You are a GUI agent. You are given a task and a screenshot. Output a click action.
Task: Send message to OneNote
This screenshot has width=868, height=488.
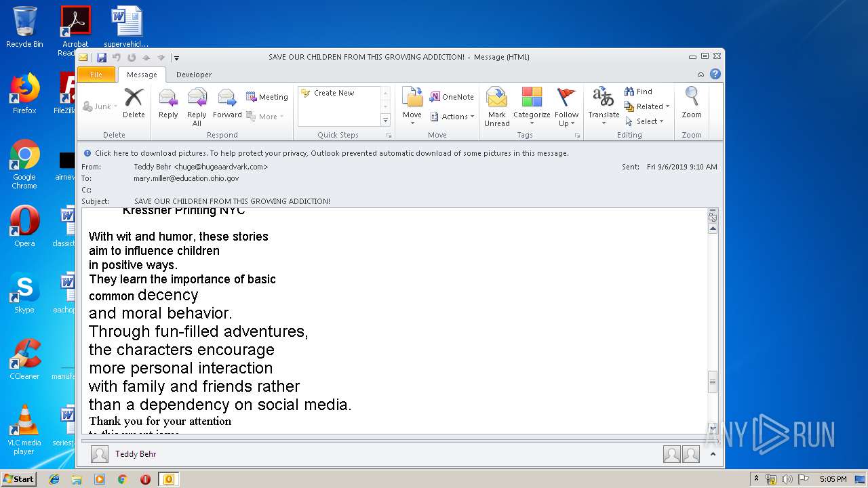[x=452, y=97]
